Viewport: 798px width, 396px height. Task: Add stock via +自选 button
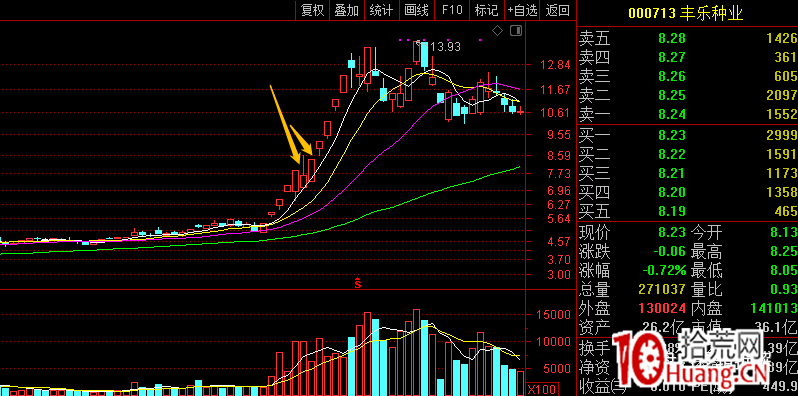pos(522,10)
